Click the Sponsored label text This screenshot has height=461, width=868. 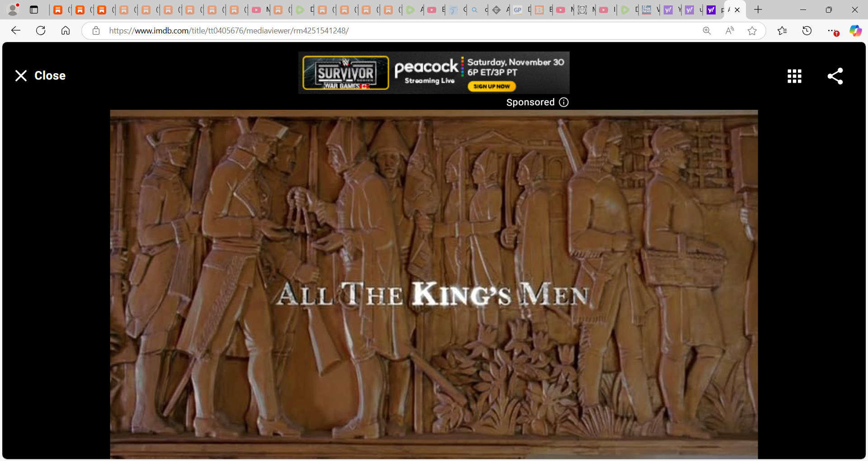coord(530,102)
